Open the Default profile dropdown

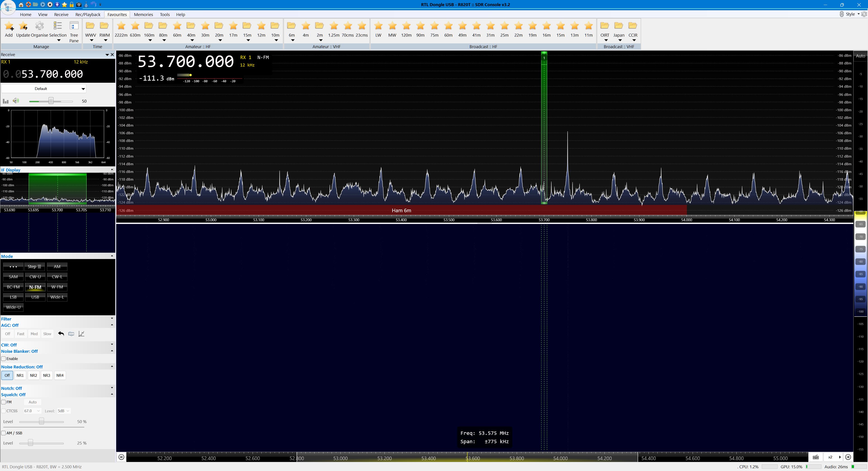pyautogui.click(x=44, y=89)
